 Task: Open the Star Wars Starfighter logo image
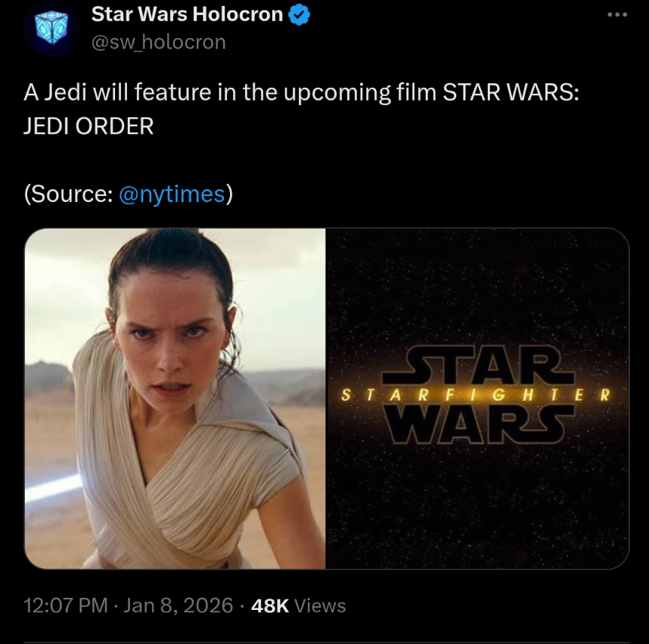[x=477, y=398]
